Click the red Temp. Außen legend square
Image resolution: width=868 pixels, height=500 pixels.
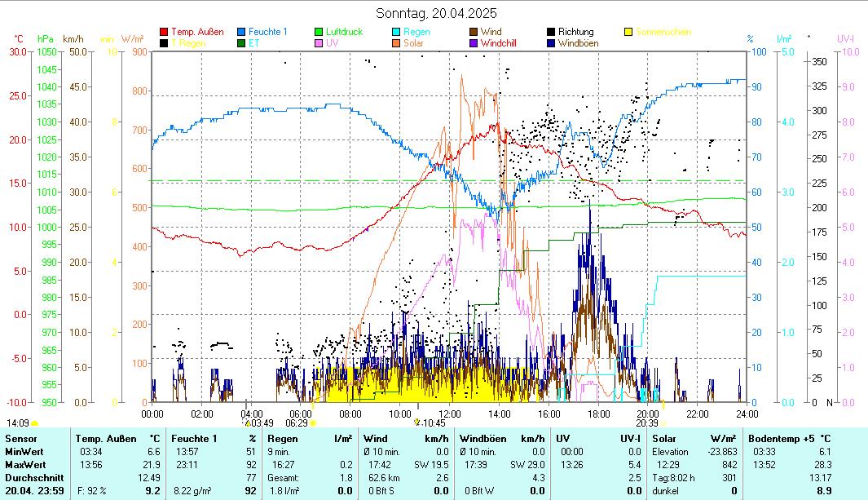coord(164,32)
